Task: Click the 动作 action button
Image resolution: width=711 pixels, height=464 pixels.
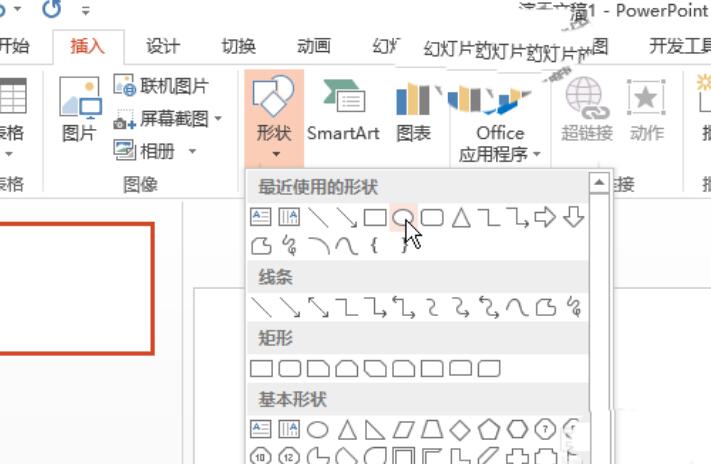Action: [x=647, y=110]
